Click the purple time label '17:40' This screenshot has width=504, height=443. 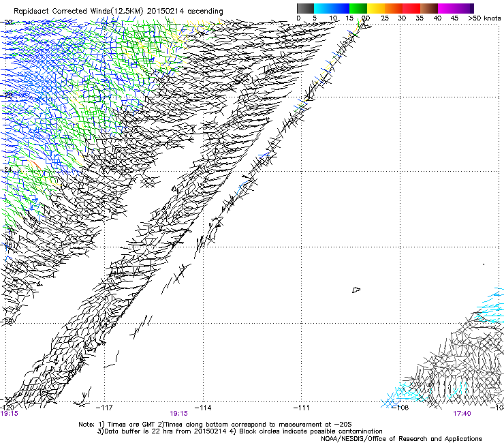coord(462,414)
